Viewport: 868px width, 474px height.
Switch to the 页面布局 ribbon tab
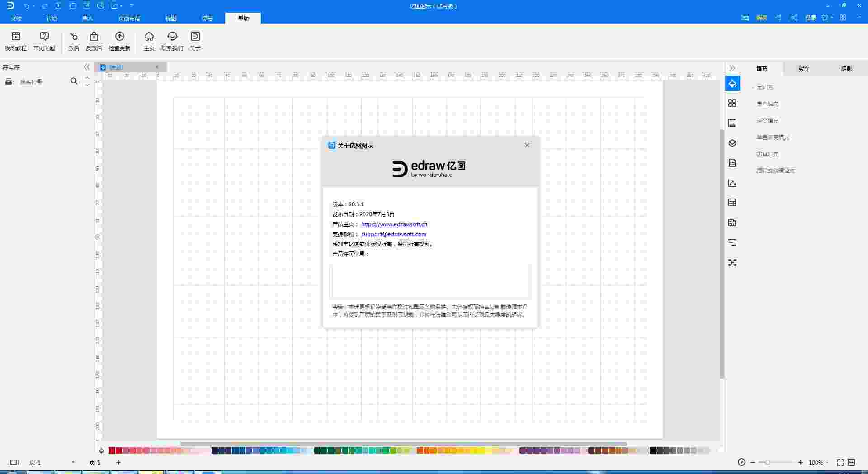[129, 18]
